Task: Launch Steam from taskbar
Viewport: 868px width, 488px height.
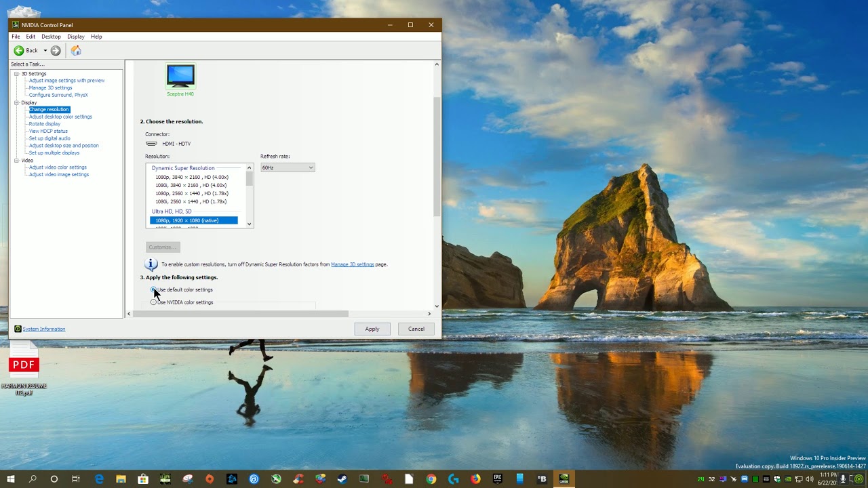Action: [x=342, y=479]
